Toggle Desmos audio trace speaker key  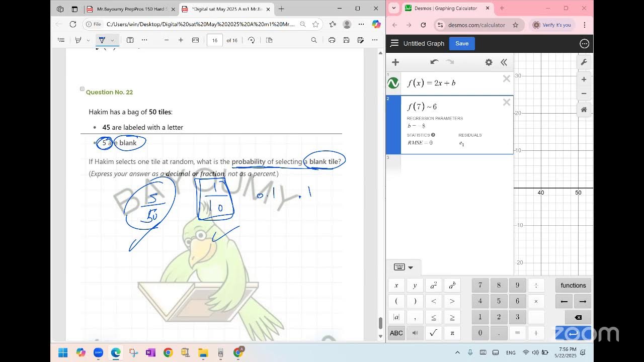pyautogui.click(x=415, y=333)
